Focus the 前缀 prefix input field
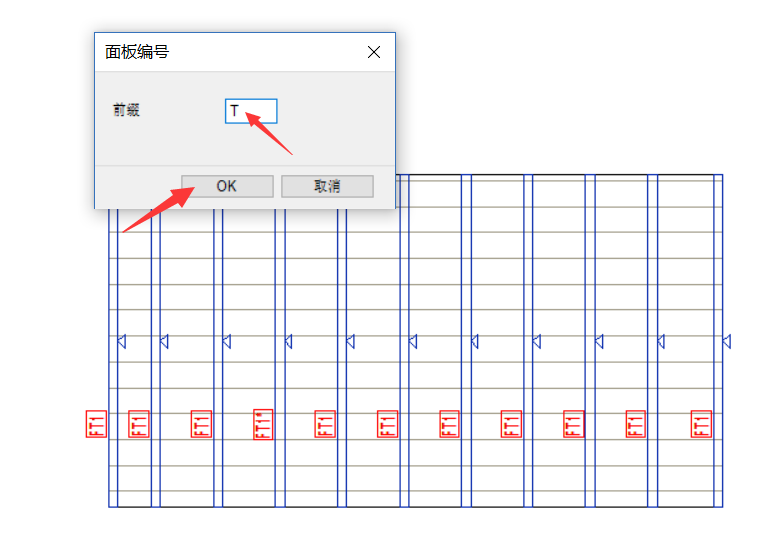 pyautogui.click(x=251, y=111)
